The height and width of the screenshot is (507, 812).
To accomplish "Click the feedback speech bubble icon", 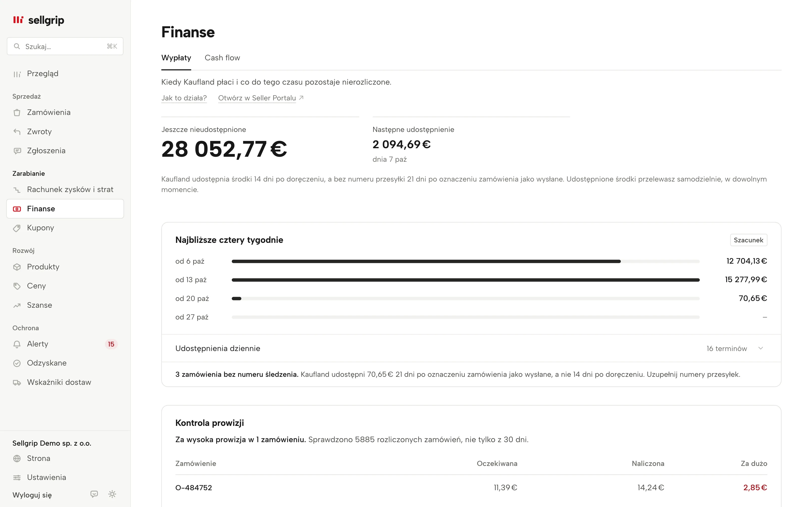I will [x=94, y=494].
